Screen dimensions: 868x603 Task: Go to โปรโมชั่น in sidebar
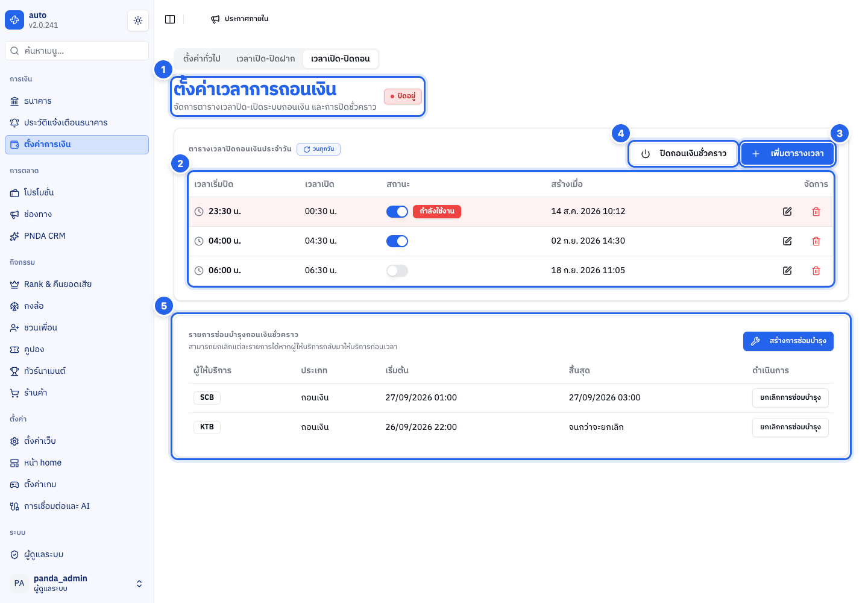(x=77, y=193)
